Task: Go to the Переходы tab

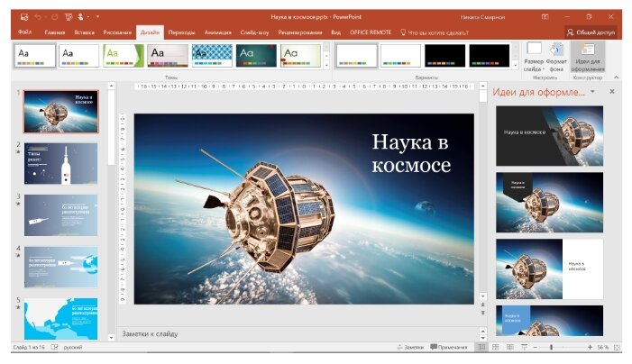Action: coord(181,32)
